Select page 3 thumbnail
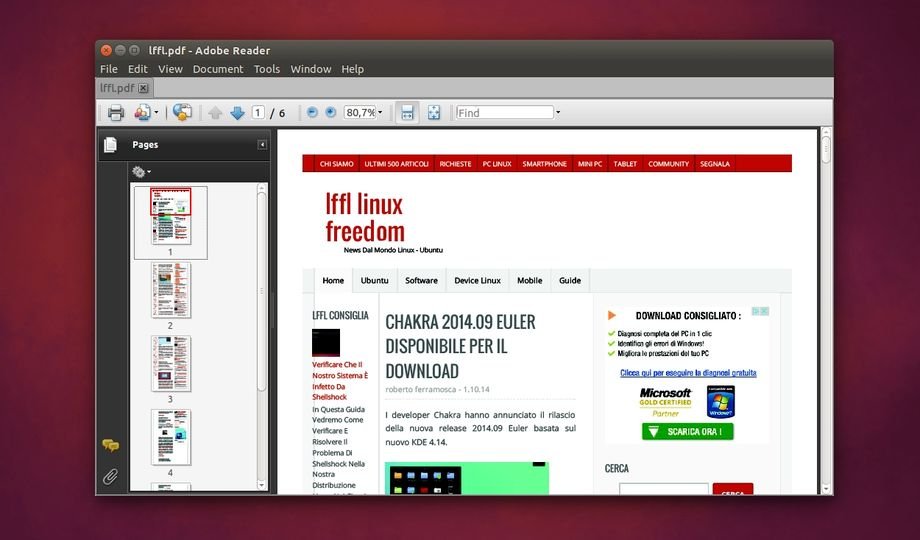Screen dimensions: 920x540 170,363
